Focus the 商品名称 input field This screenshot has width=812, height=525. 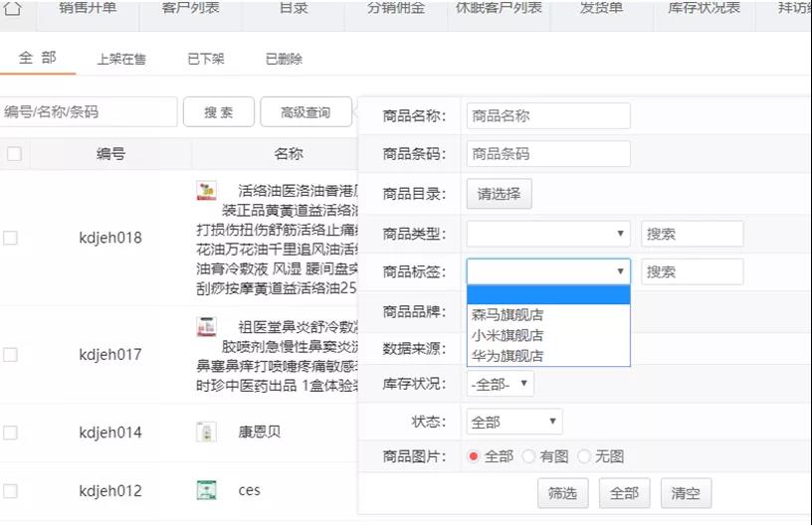point(548,116)
